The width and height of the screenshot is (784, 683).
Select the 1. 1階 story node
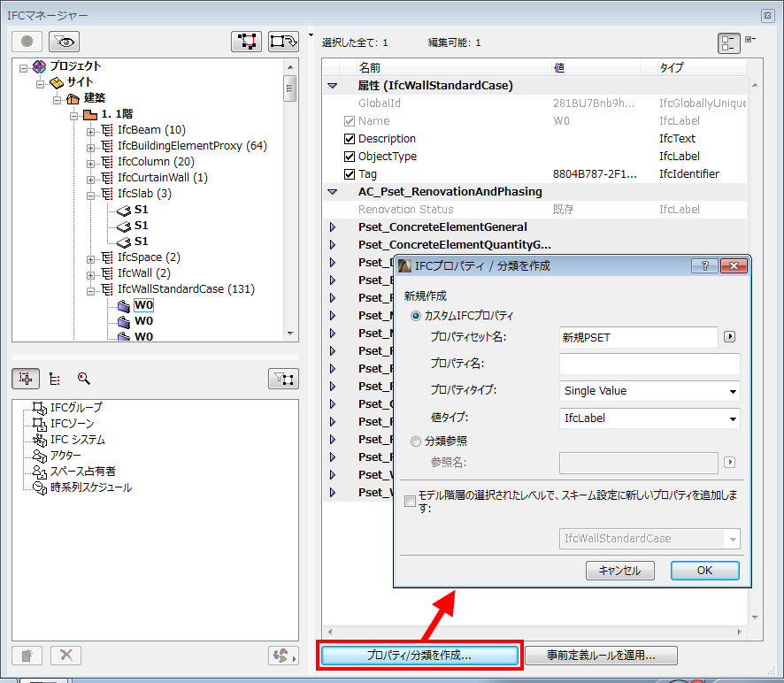click(x=117, y=114)
